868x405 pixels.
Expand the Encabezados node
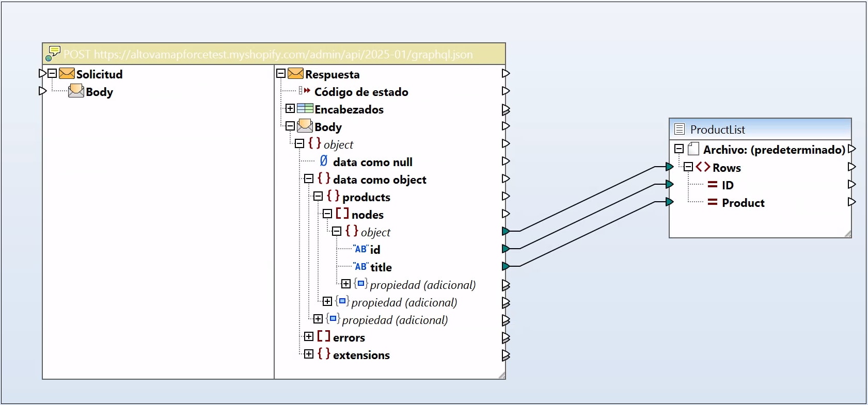click(290, 109)
